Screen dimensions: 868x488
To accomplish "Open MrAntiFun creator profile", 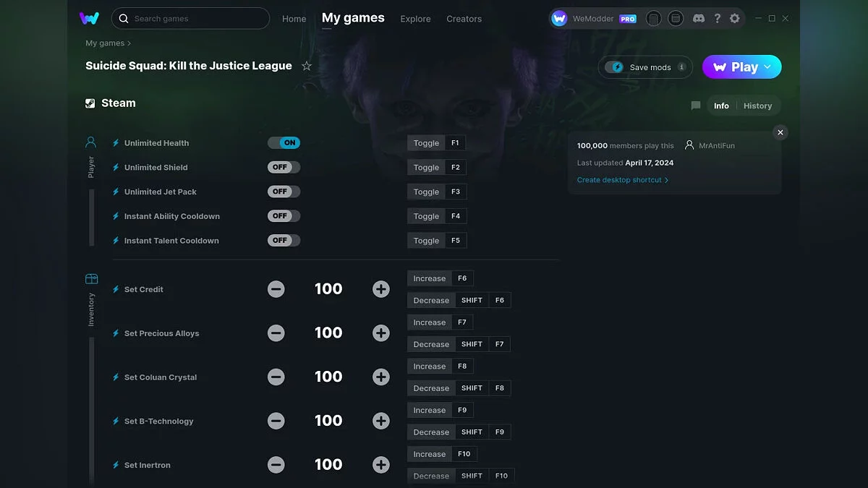I will pos(710,145).
